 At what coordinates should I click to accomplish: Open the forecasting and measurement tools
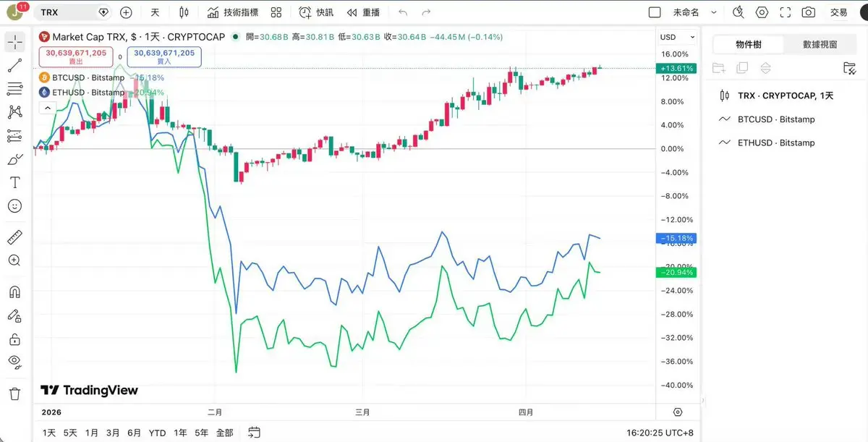click(x=14, y=136)
